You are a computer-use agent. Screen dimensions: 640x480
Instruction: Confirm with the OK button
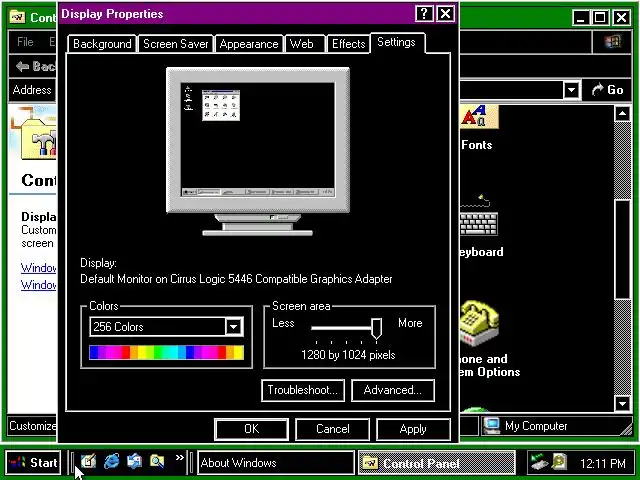tap(251, 429)
